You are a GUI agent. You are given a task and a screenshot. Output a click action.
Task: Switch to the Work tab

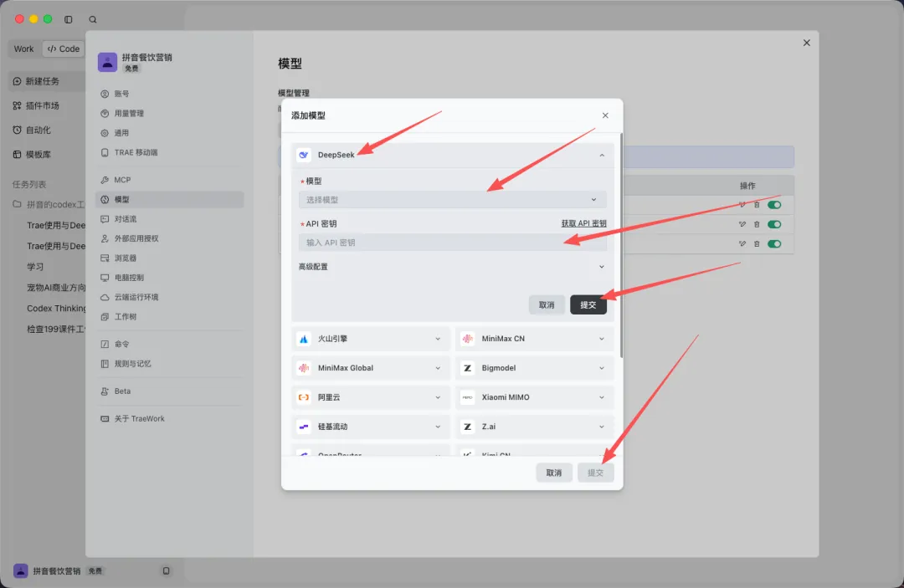point(23,49)
